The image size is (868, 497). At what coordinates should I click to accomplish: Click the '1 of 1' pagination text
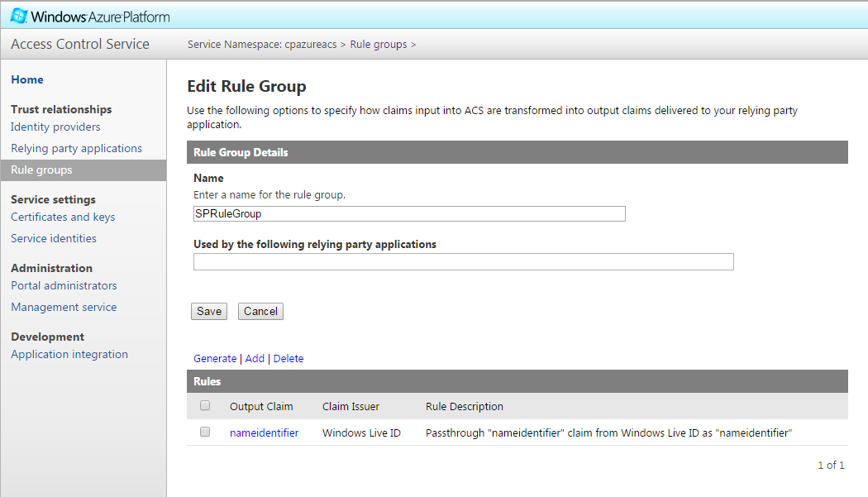pos(831,465)
